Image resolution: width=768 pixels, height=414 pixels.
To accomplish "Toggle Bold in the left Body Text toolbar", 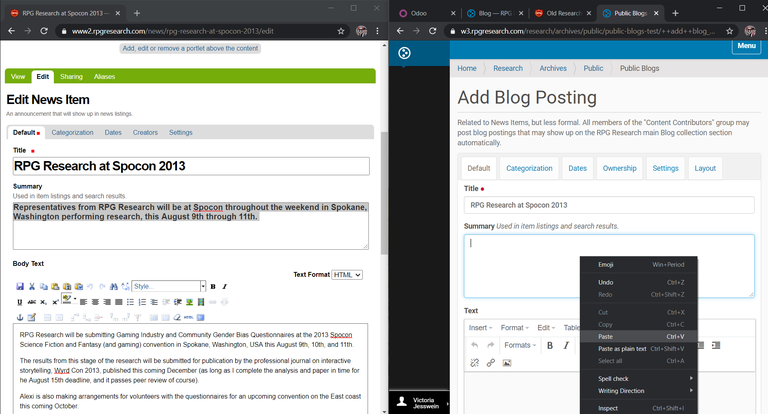I will pos(213,287).
